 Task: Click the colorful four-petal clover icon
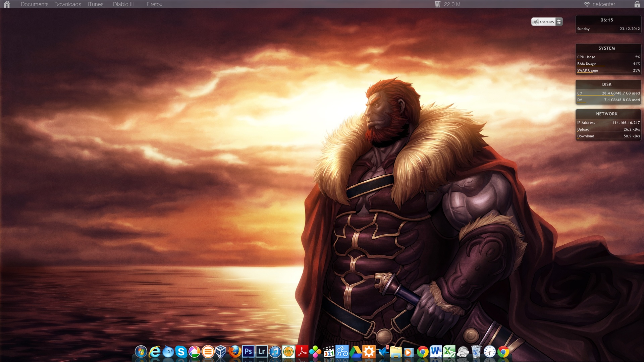[x=315, y=352]
